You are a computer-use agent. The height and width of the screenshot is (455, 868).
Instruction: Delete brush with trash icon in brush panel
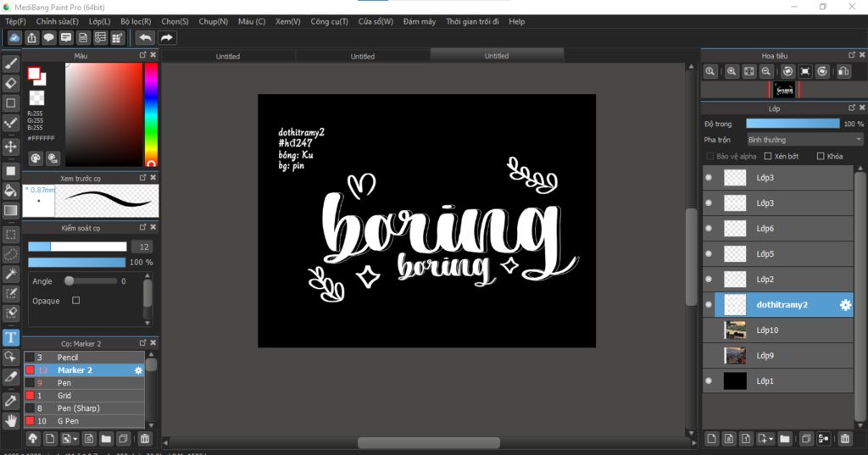[144, 439]
